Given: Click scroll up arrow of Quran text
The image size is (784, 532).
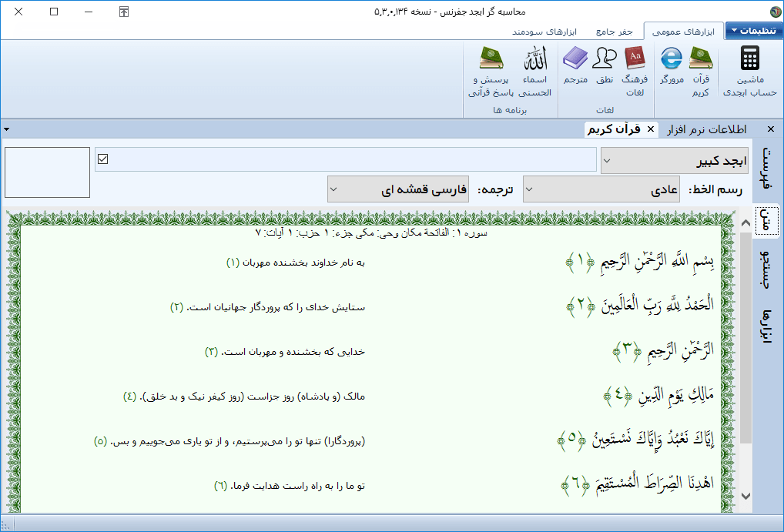Looking at the screenshot, I should [745, 223].
